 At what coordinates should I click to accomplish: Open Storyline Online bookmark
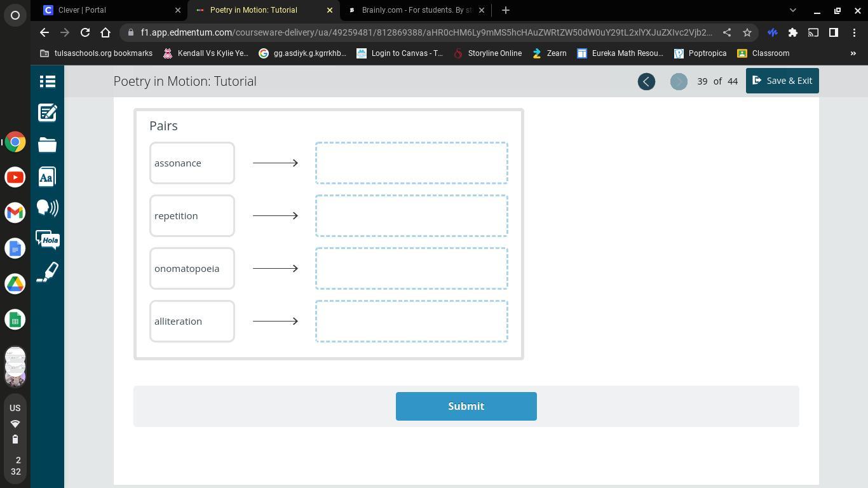pos(488,53)
